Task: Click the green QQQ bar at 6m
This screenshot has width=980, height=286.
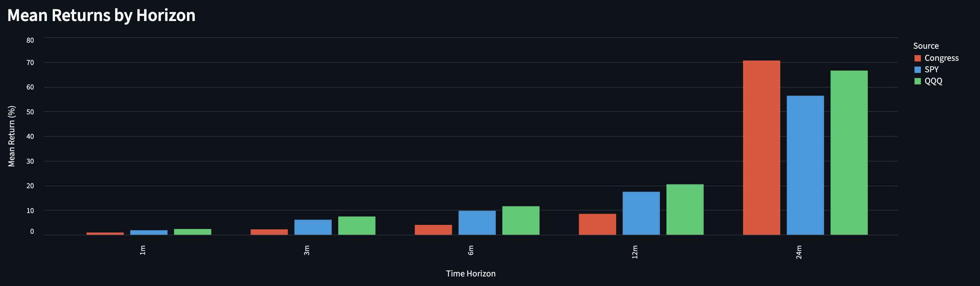Action: [x=521, y=220]
